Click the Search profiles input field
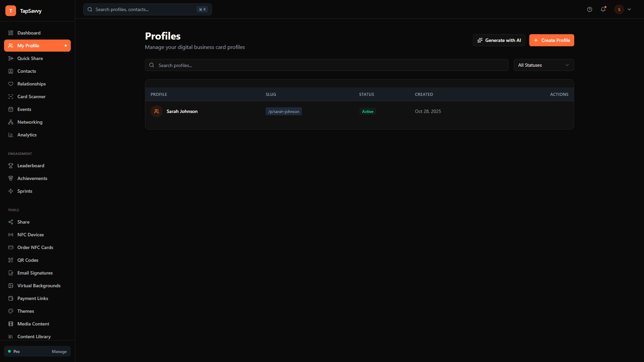The width and height of the screenshot is (644, 362). point(326,65)
